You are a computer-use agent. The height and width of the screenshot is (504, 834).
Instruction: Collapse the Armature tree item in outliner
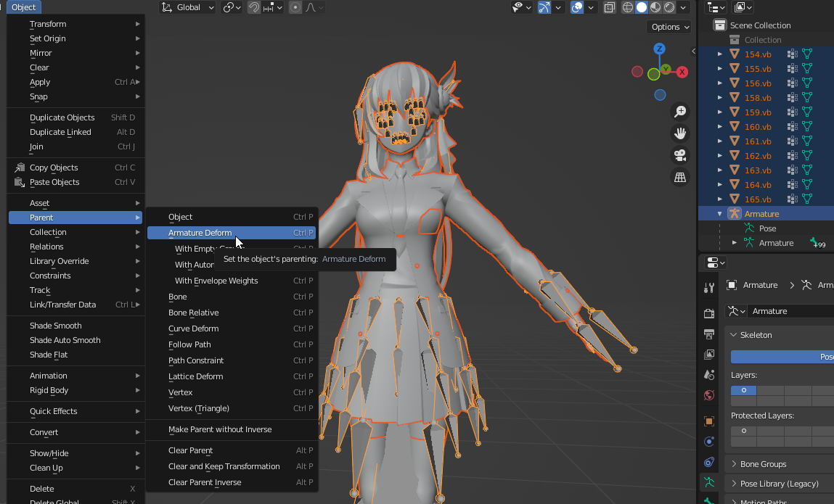[x=719, y=214]
